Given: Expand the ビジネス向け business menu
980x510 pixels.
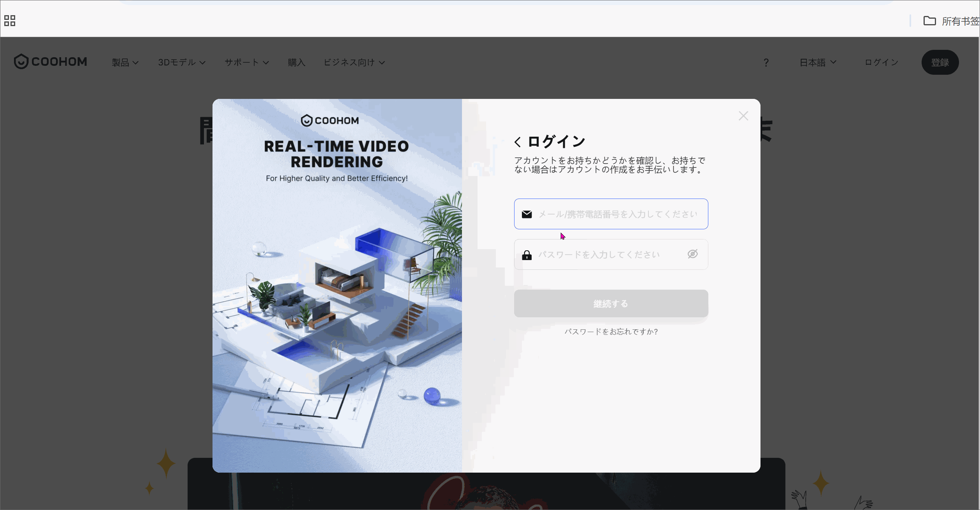Looking at the screenshot, I should (x=354, y=62).
